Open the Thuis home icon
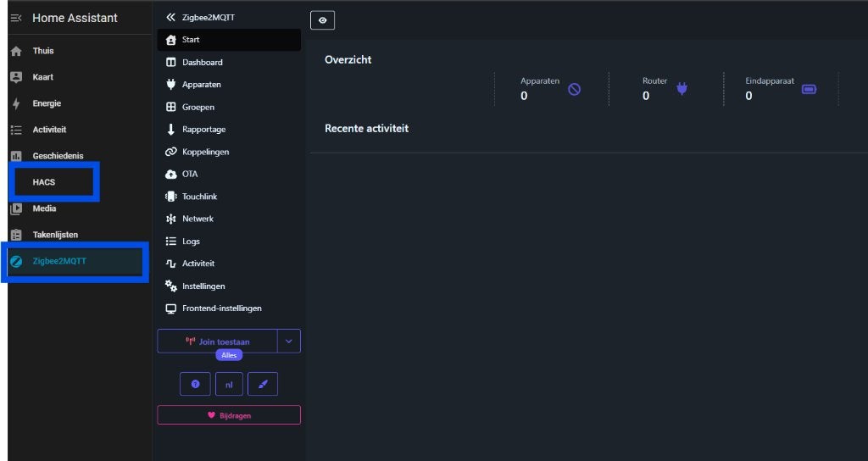Image resolution: width=868 pixels, height=461 pixels. (16, 51)
